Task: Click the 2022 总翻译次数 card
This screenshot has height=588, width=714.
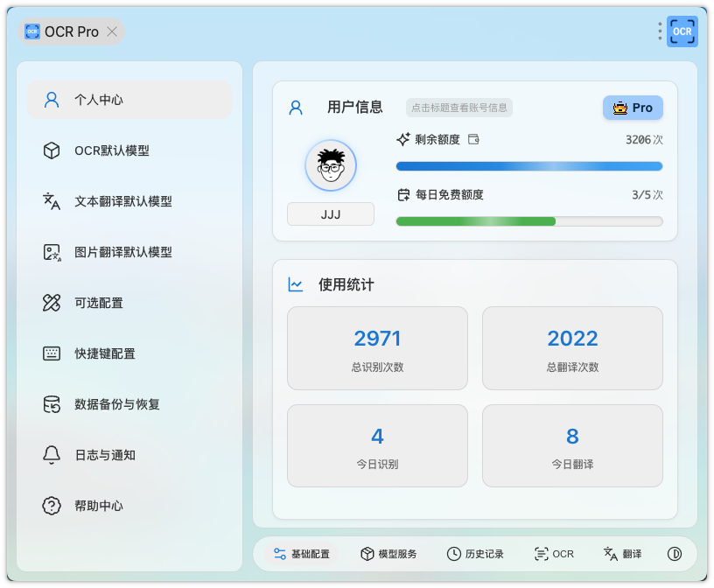Action: coord(572,348)
